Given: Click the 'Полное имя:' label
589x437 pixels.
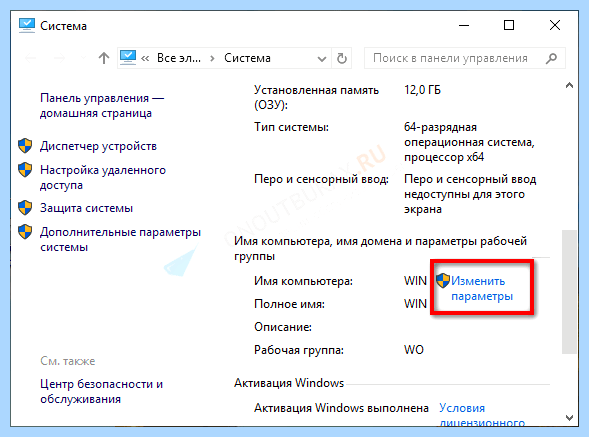Looking at the screenshot, I should [289, 304].
